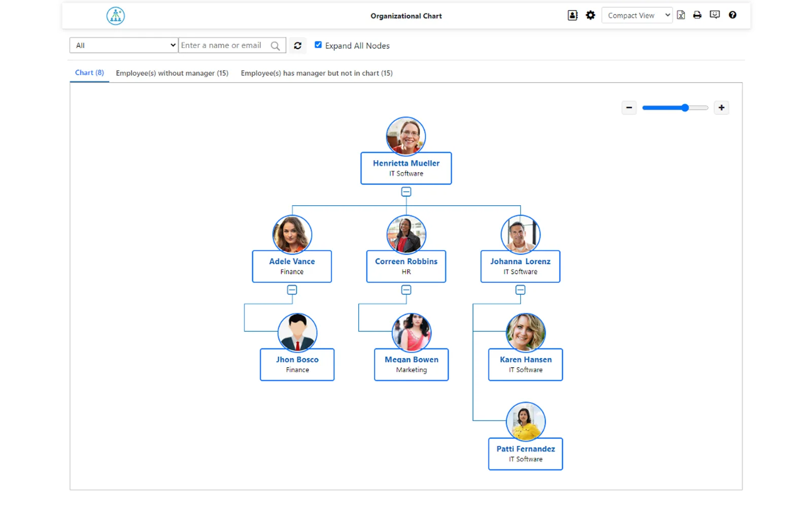The height and width of the screenshot is (508, 812).
Task: Zoom in with the plus button
Action: tap(721, 108)
